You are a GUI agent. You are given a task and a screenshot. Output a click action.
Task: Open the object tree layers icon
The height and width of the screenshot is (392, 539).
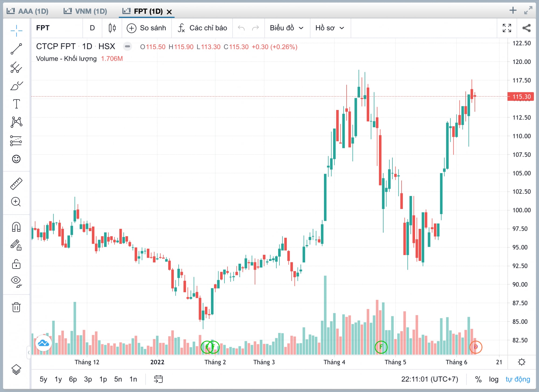coord(16,370)
